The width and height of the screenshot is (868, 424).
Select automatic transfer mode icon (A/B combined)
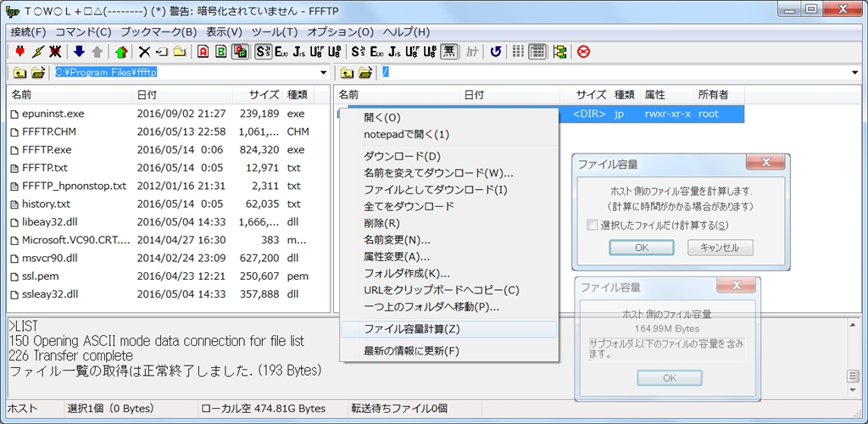[240, 52]
